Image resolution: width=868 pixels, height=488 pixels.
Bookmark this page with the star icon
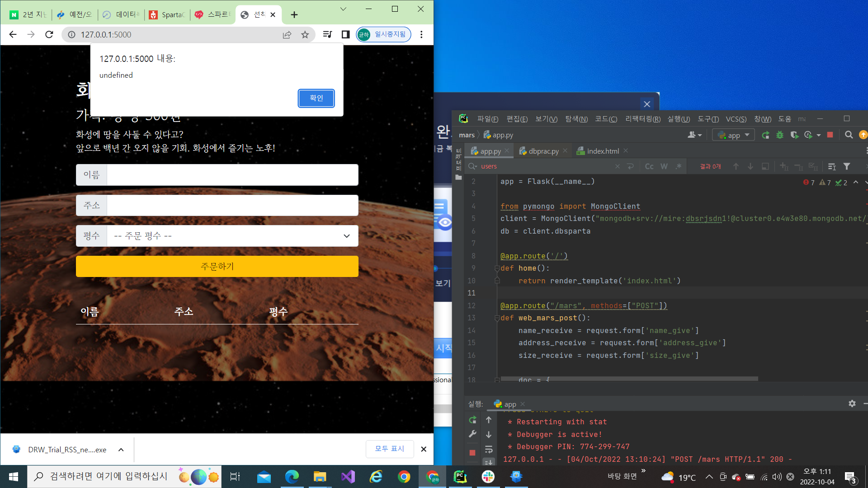305,34
